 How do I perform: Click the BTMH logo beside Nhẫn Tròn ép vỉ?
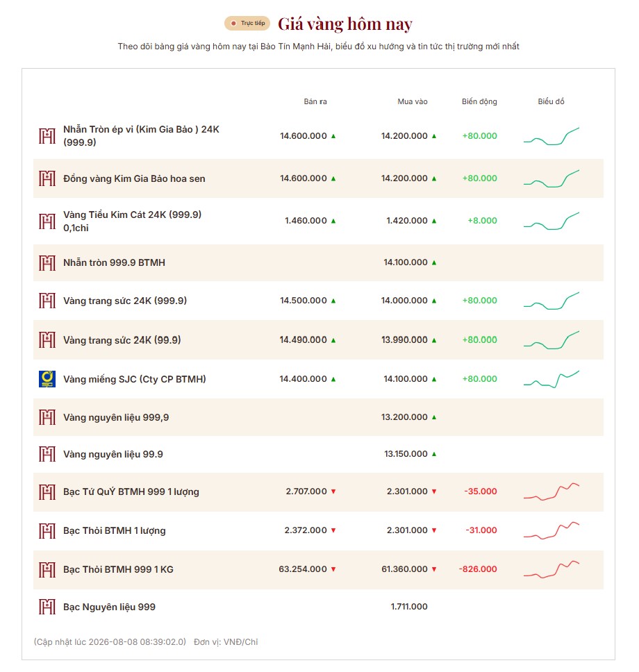(47, 136)
